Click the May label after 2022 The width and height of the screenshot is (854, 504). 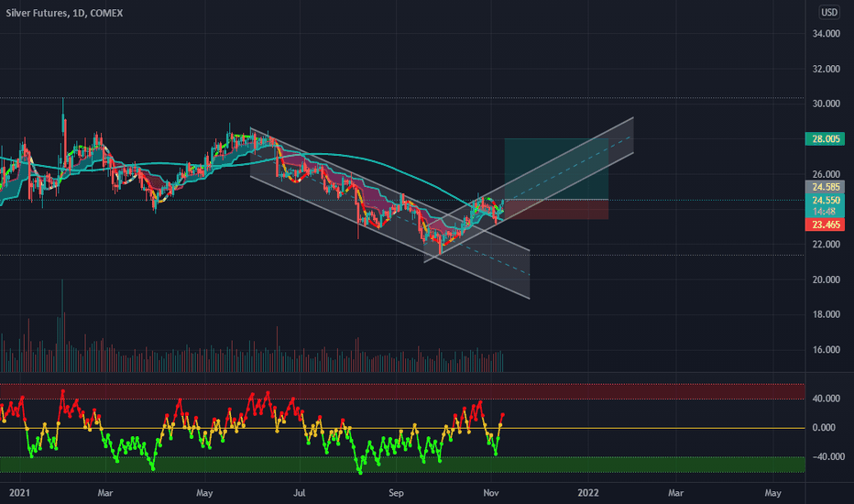point(772,493)
